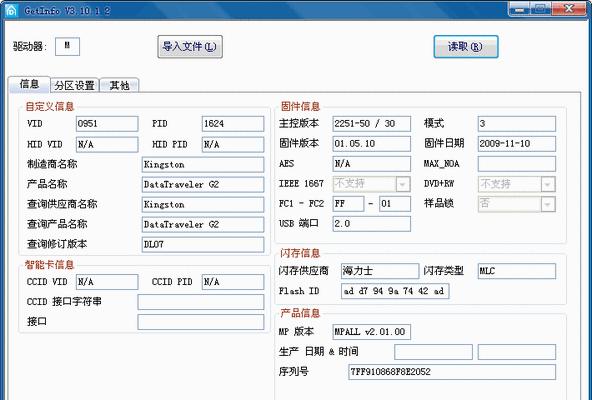Expand the 样品锁 dropdown
The width and height of the screenshot is (592, 400).
pos(547,204)
